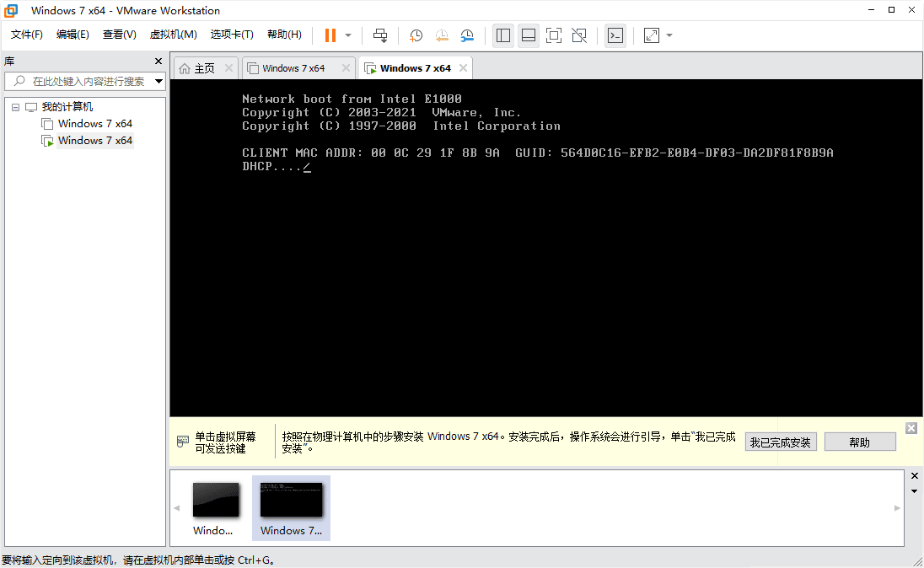The width and height of the screenshot is (924, 568).
Task: Click the search magnifier icon in library
Action: 19,81
